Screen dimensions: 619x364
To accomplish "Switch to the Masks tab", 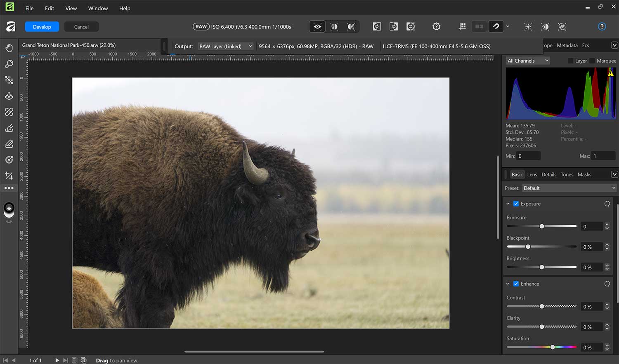I will point(584,174).
